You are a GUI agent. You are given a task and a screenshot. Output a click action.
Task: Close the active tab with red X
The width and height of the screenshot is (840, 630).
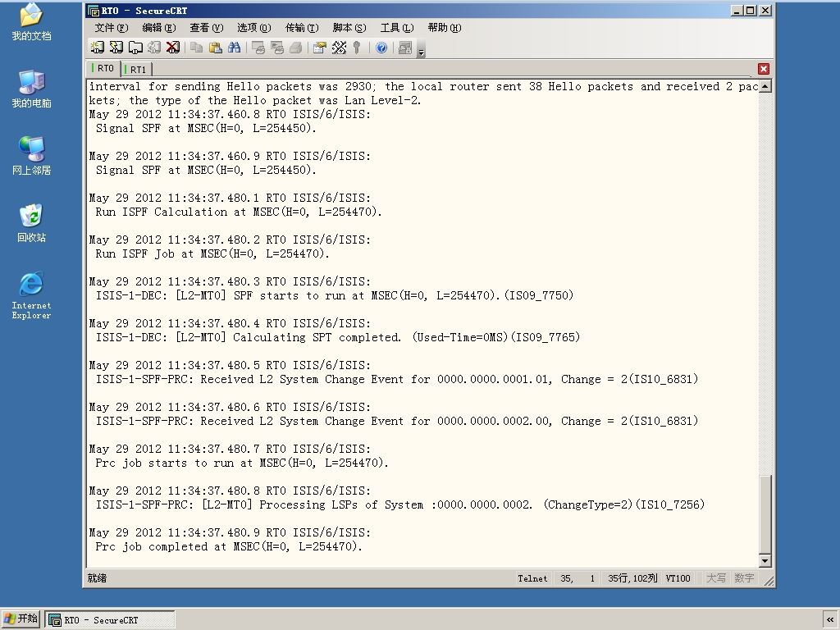pos(764,69)
